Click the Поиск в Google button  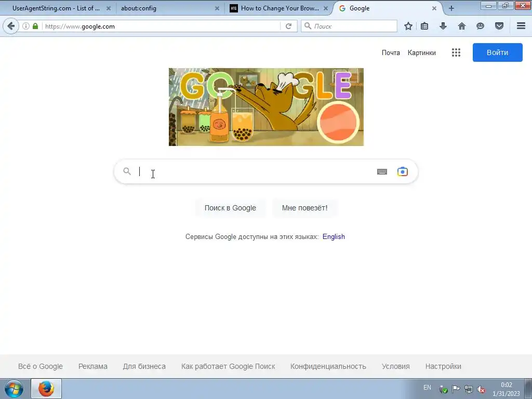click(230, 208)
